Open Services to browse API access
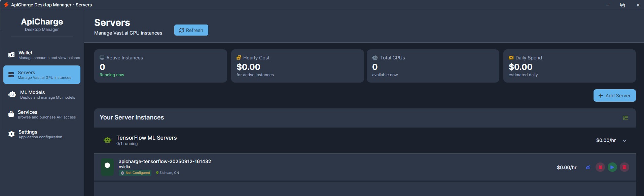Image resolution: width=644 pixels, height=196 pixels. click(42, 114)
